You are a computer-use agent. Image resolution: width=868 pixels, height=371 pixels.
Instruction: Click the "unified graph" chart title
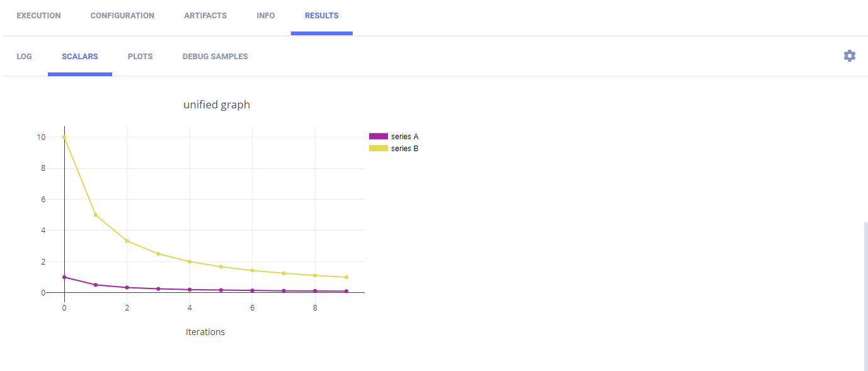tap(217, 105)
